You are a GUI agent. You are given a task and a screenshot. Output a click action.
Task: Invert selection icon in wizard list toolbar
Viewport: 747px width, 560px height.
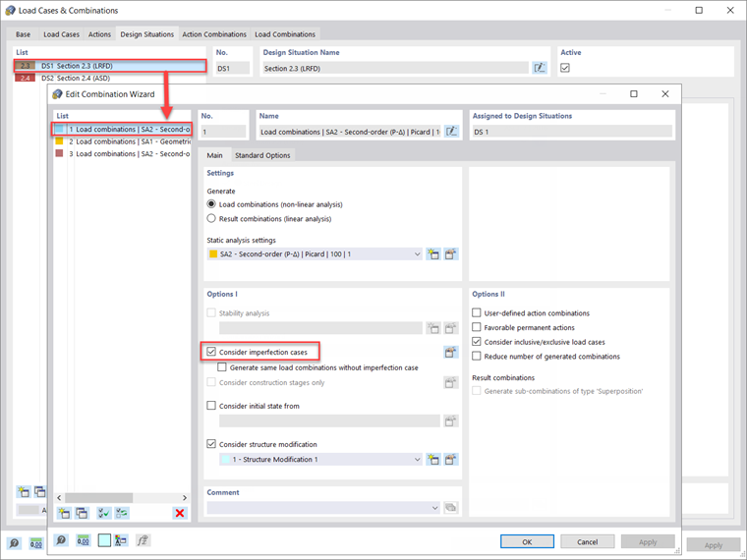point(122,513)
